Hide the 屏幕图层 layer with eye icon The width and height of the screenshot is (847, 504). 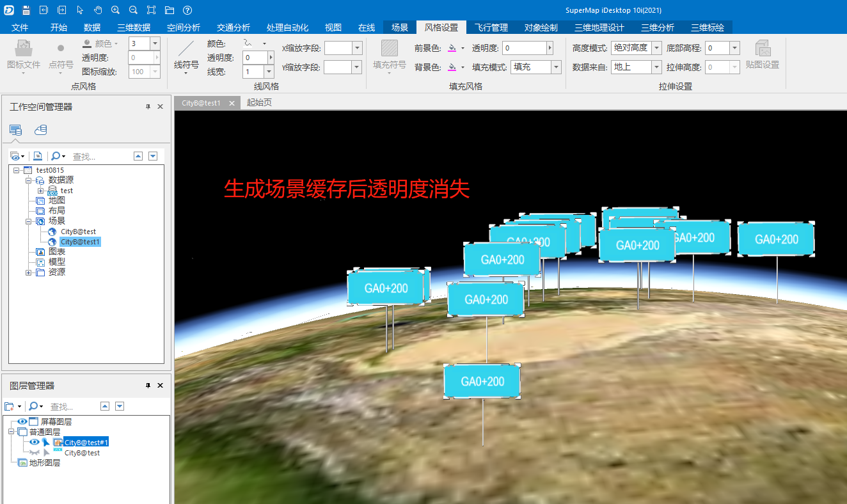coord(22,421)
